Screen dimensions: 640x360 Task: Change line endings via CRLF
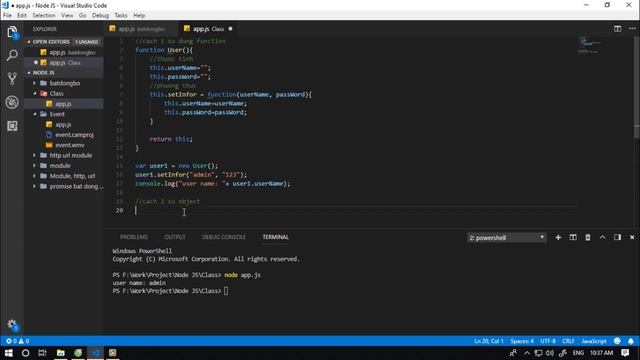tap(568, 341)
